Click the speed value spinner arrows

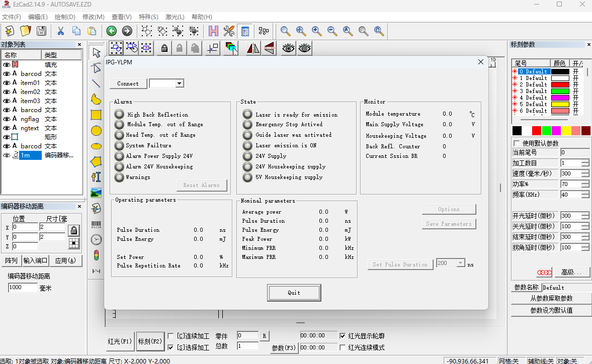(x=585, y=173)
